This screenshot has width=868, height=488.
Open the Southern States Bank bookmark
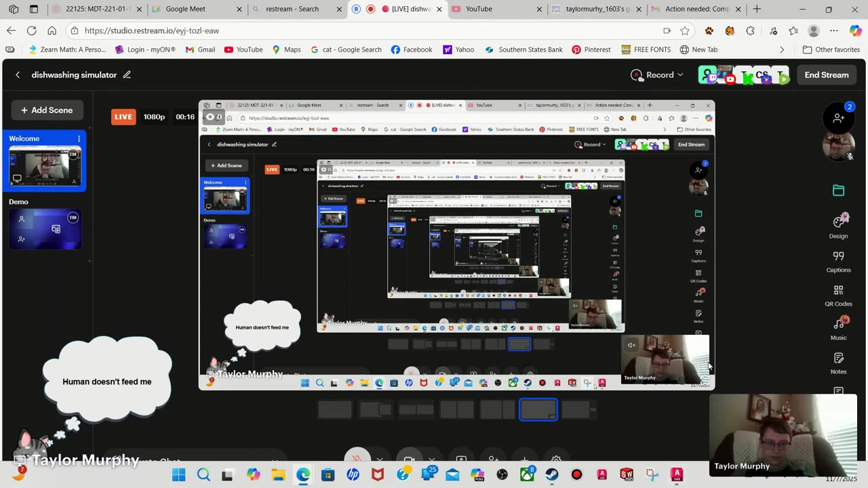point(524,49)
